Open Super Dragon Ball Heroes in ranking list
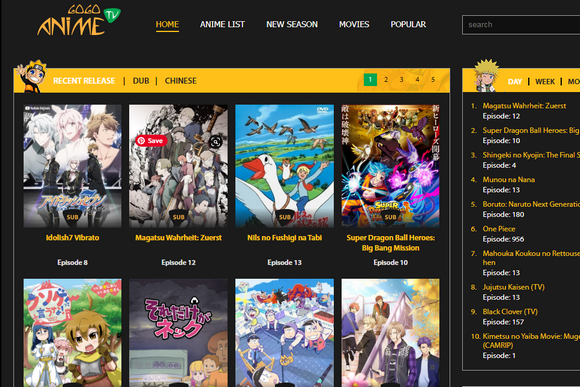This screenshot has height=387, width=580. point(531,130)
